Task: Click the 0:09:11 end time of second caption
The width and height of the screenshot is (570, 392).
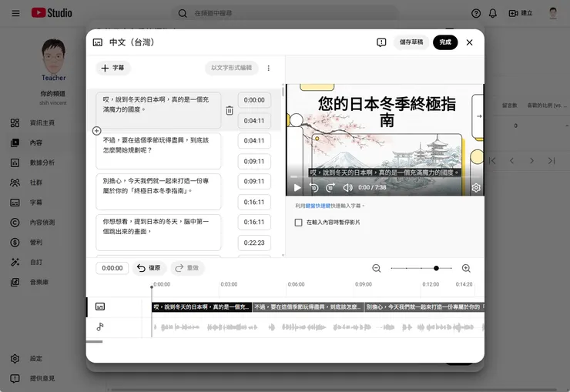Action: (254, 162)
